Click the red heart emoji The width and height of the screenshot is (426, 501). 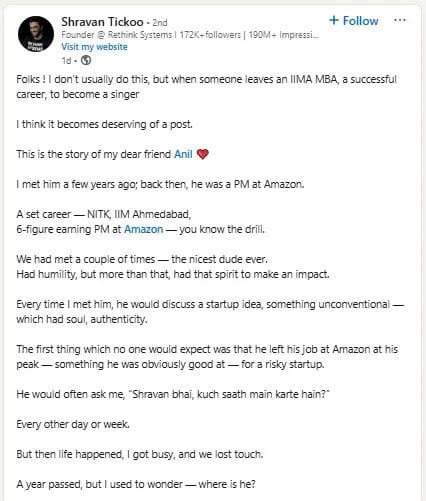(x=202, y=154)
